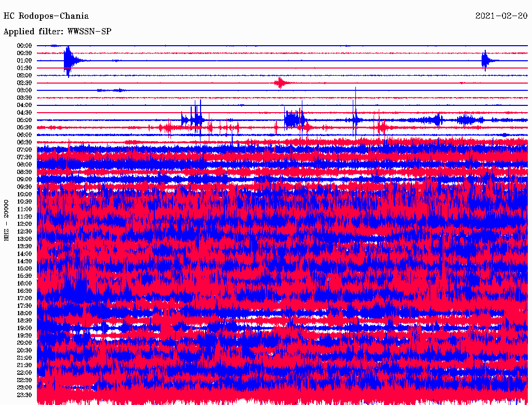The width and height of the screenshot is (532, 405).
Task: Click the small blue event on the 03:00 trace
Action: 112,90
